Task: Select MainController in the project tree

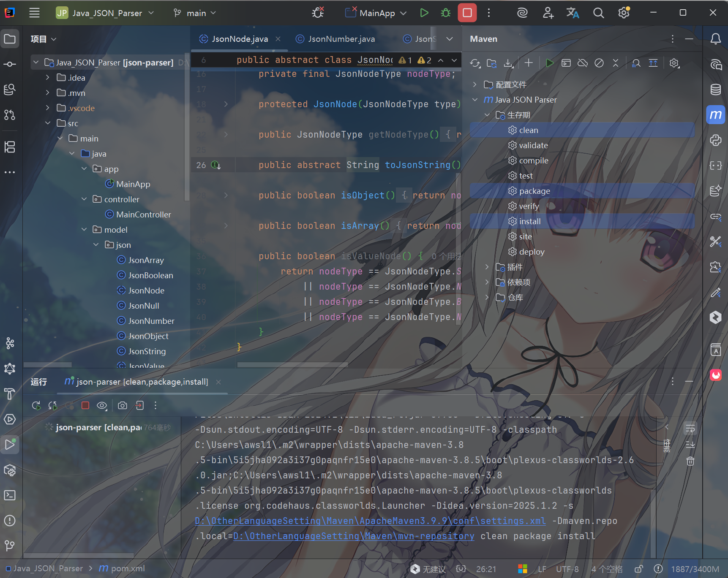Action: (143, 214)
